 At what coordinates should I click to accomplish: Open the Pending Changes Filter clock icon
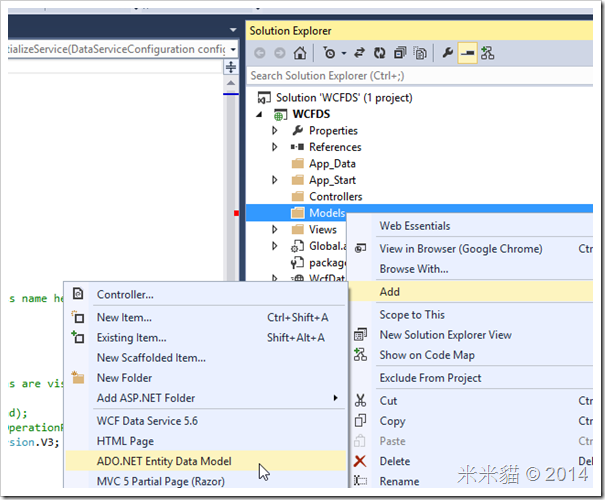[x=329, y=53]
